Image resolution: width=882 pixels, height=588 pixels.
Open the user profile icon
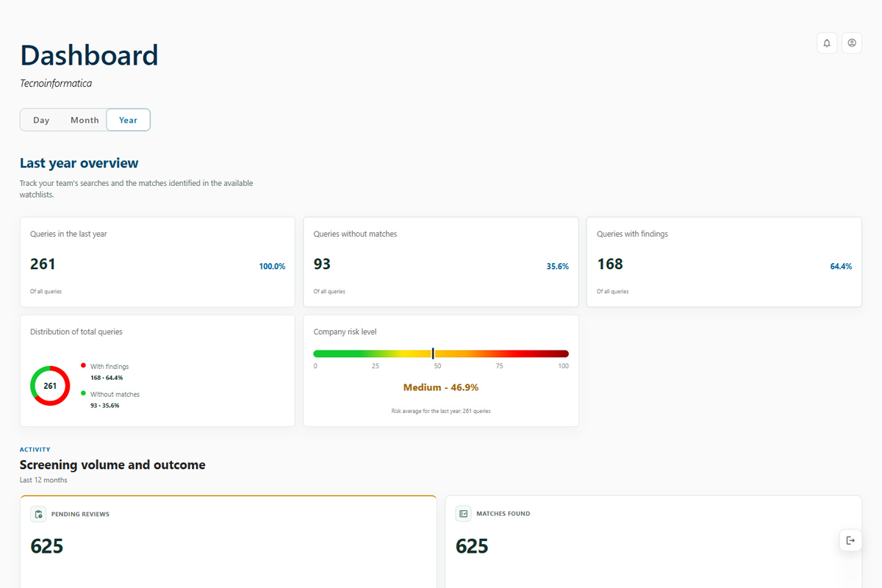coord(852,43)
